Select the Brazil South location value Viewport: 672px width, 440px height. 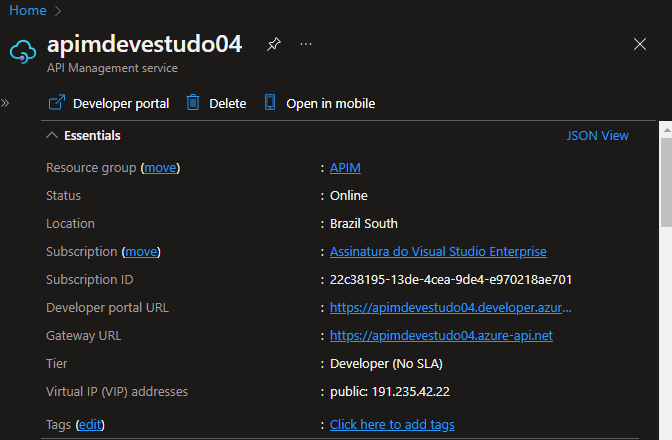363,224
